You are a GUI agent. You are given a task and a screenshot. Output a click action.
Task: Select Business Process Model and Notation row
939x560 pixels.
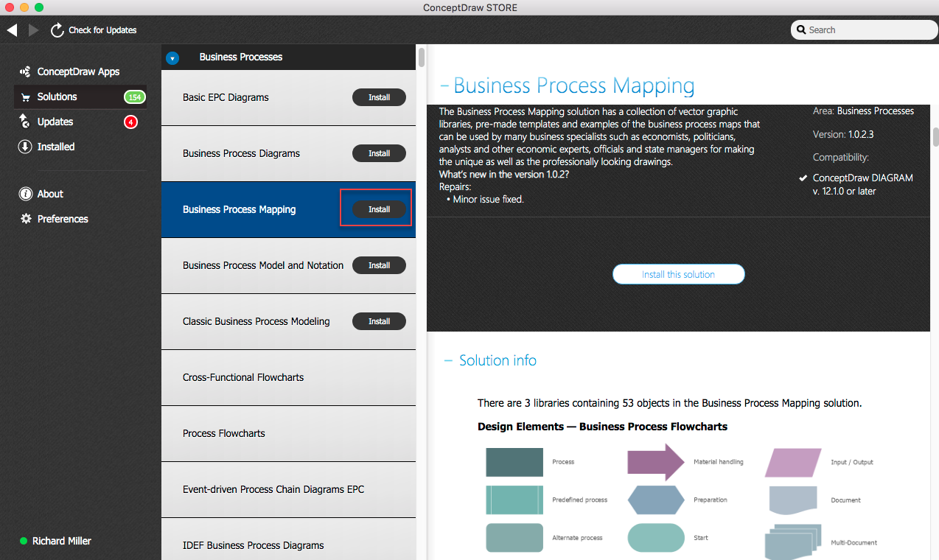click(288, 265)
